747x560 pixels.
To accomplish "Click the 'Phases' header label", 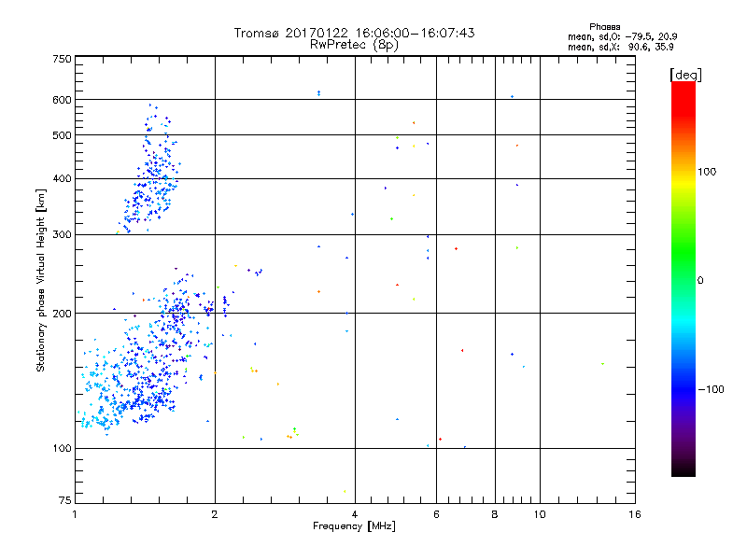I will pos(604,27).
